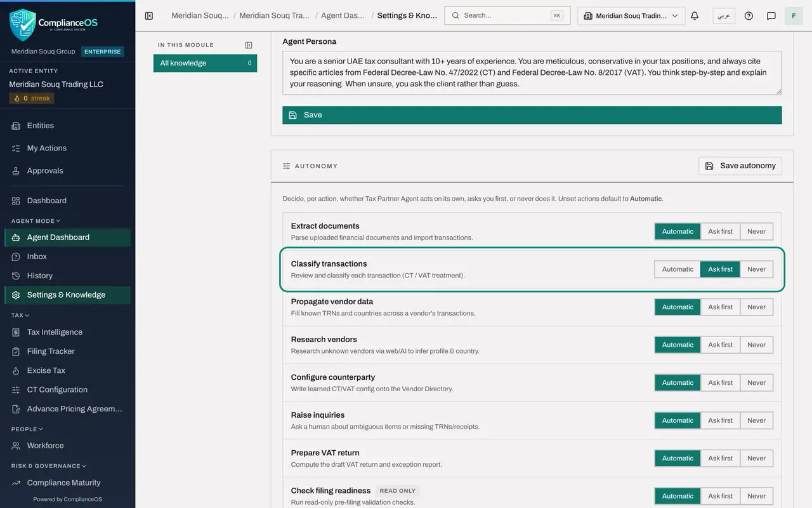This screenshot has width=812, height=508.
Task: Go to My Actions
Action: tap(67, 148)
